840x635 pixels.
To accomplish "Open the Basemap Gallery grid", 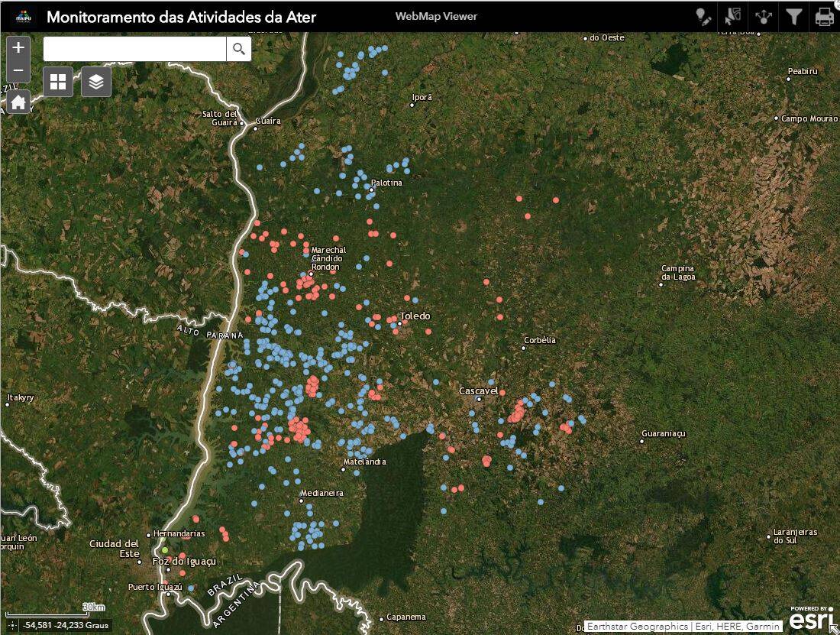I will pyautogui.click(x=58, y=82).
